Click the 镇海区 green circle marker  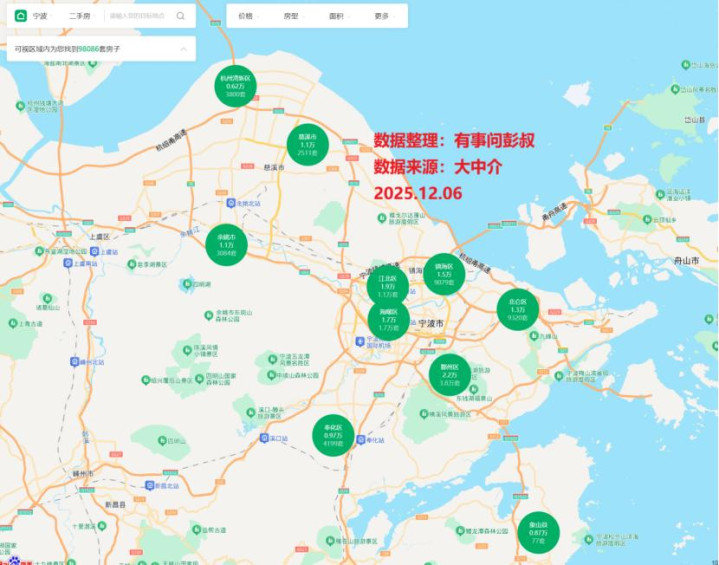pos(444,274)
